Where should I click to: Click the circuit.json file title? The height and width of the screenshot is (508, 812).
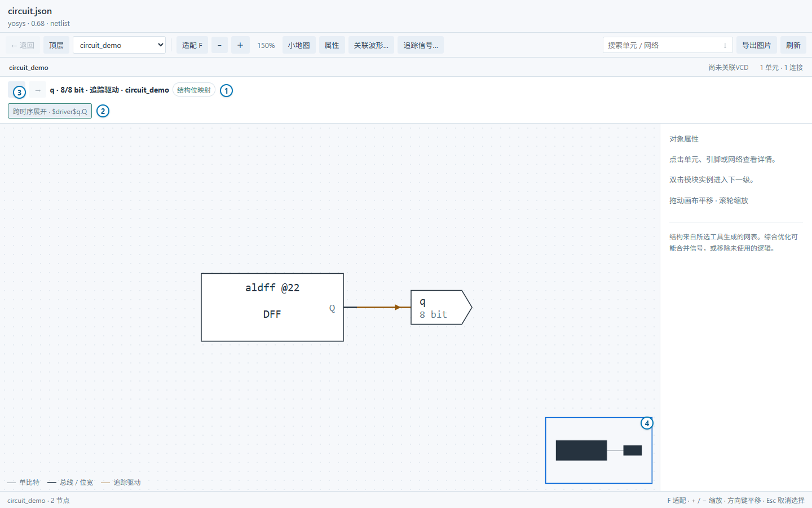pos(30,11)
